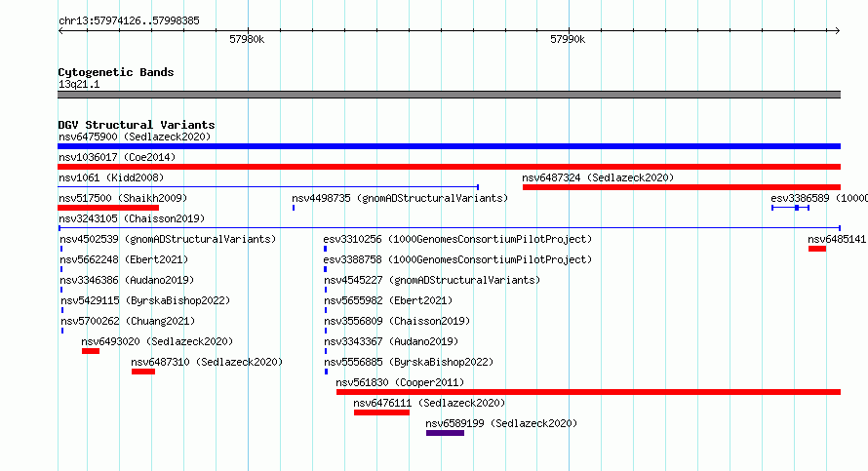Open esv3388758 (1000GenomesConsortiumPilotProject) label
Image resolution: width=868 pixels, height=471 pixels.
(457, 259)
